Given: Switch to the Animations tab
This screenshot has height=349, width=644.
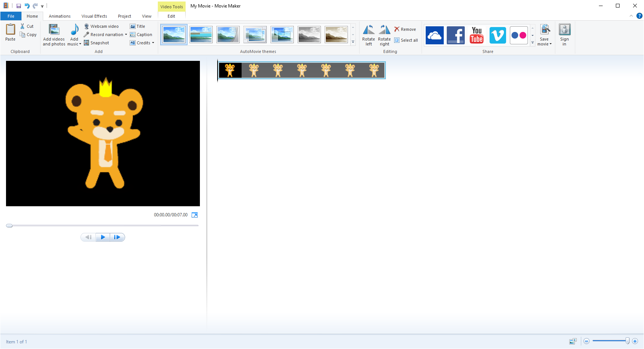Looking at the screenshot, I should tap(59, 16).
